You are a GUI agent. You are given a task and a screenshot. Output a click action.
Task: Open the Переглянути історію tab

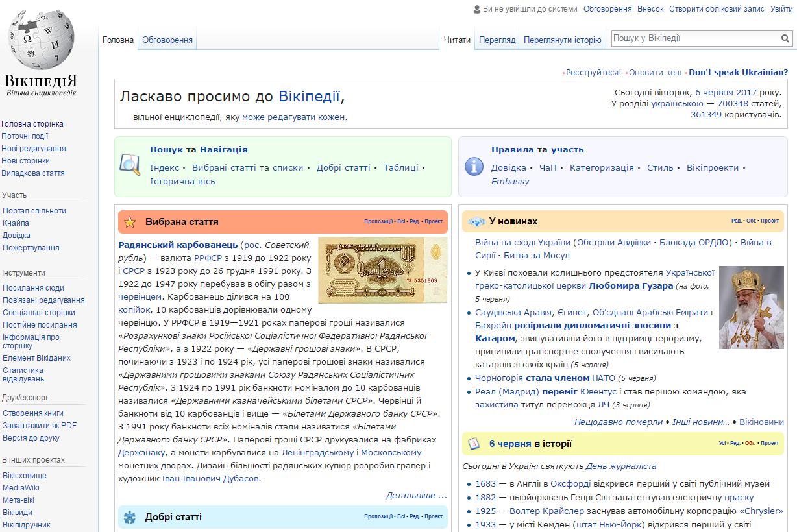562,40
